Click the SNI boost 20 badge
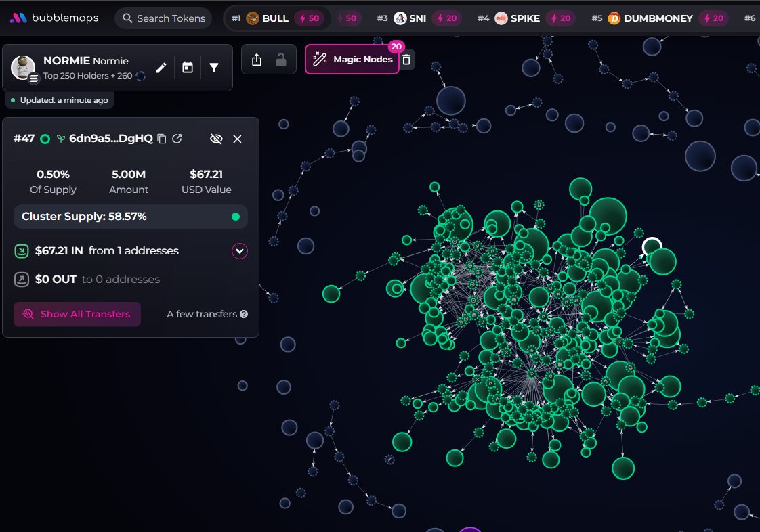The width and height of the screenshot is (760, 532). (x=447, y=18)
